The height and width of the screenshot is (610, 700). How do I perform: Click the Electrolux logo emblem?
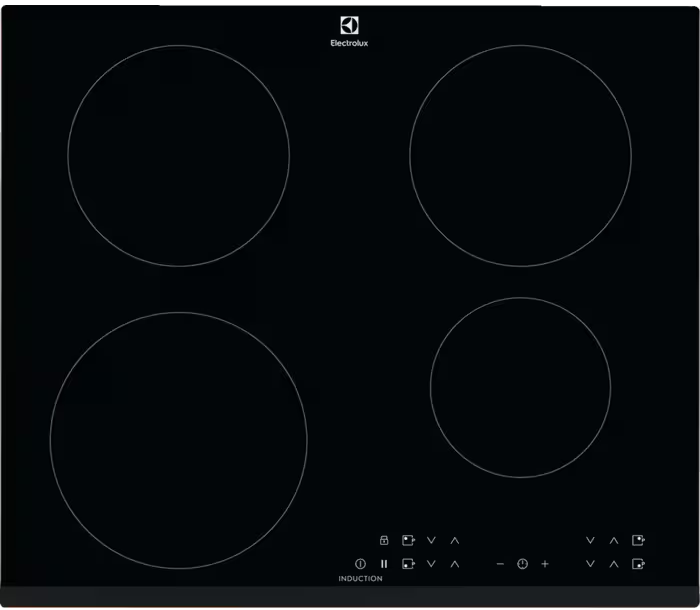[x=349, y=25]
